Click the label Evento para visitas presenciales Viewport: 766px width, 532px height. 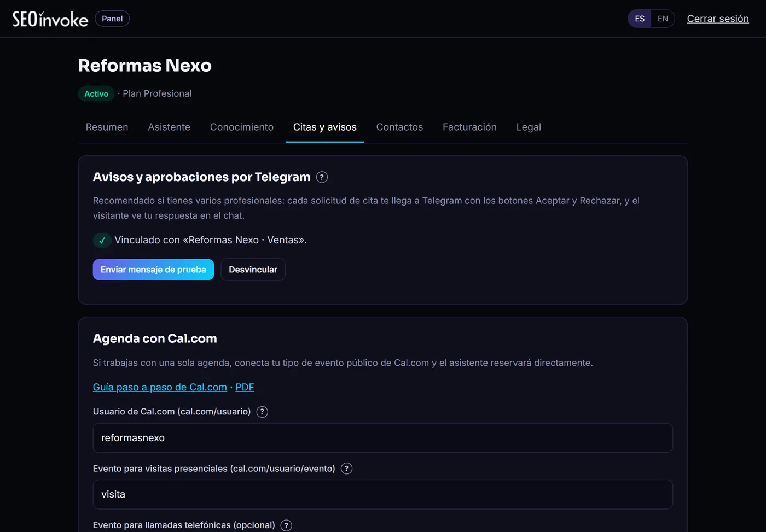pyautogui.click(x=214, y=469)
